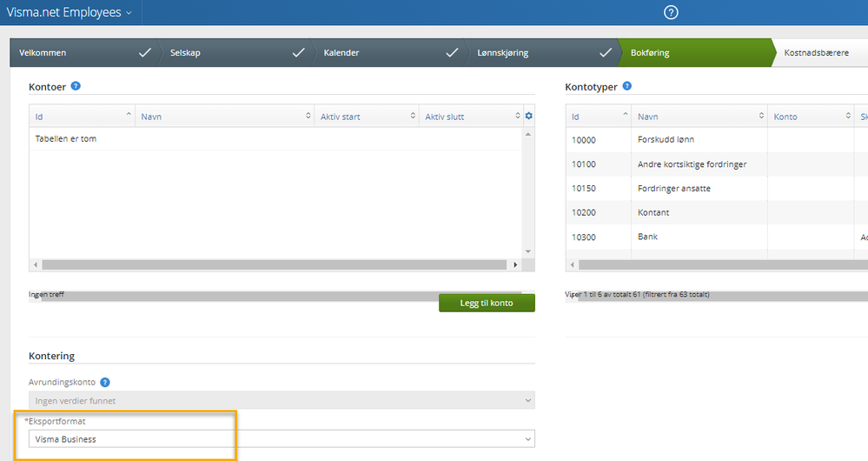
Task: Open the help question mark in header
Action: click(x=671, y=12)
